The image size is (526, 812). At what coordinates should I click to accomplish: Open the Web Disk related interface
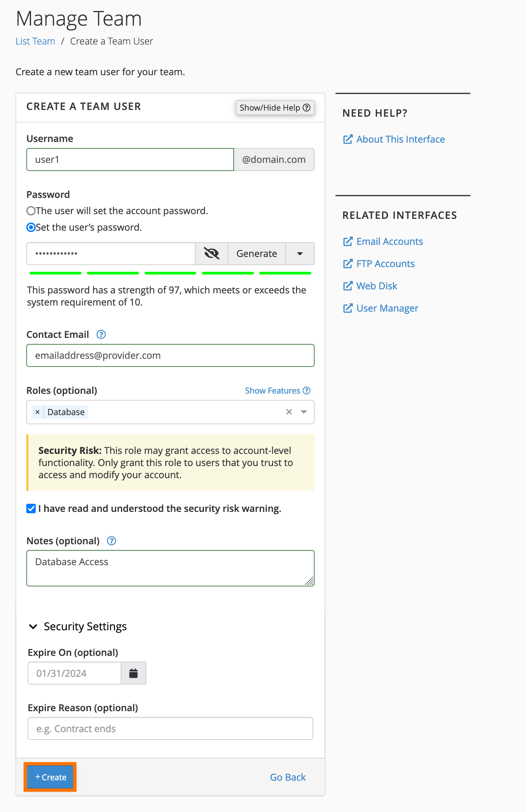370,286
